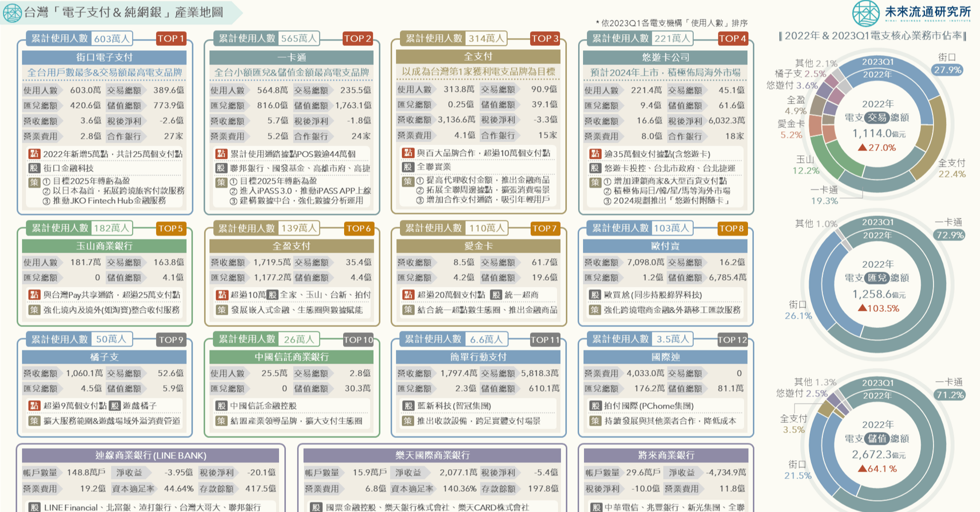The height and width of the screenshot is (512, 980).
Task: Click the 策 icon beside 強化跨境電商金融
Action: (x=595, y=310)
